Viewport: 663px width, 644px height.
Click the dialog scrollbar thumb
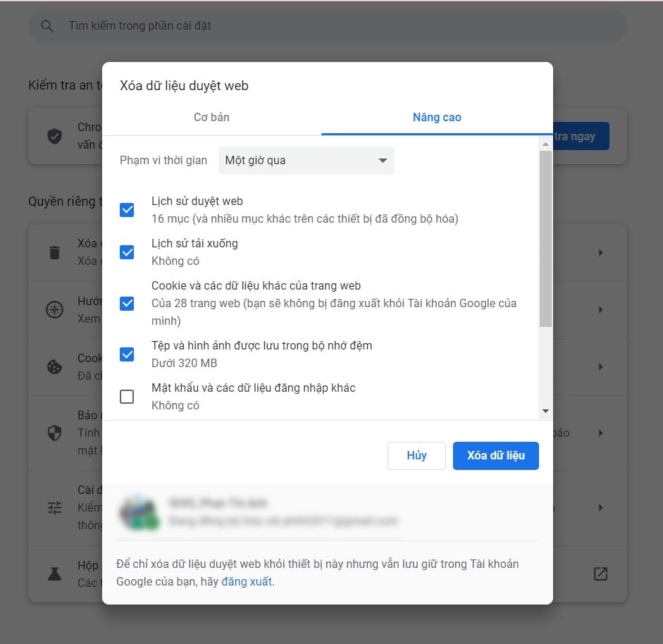click(x=545, y=239)
